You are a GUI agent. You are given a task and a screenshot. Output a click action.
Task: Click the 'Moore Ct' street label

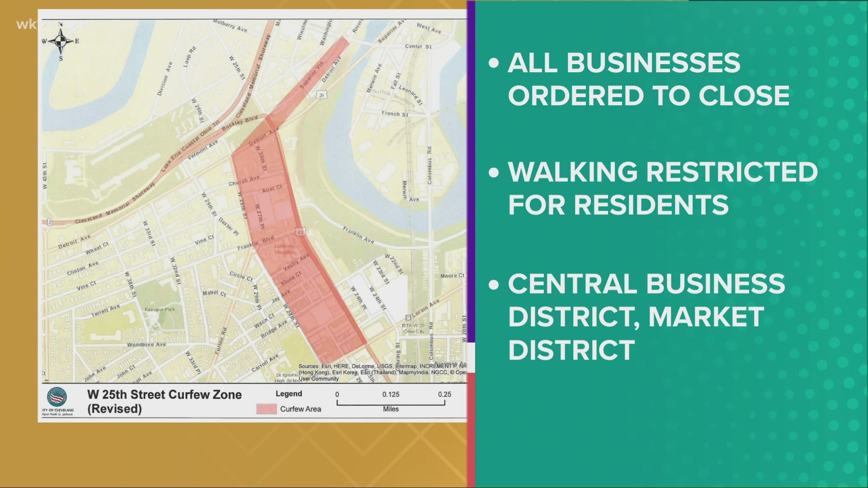pyautogui.click(x=452, y=276)
